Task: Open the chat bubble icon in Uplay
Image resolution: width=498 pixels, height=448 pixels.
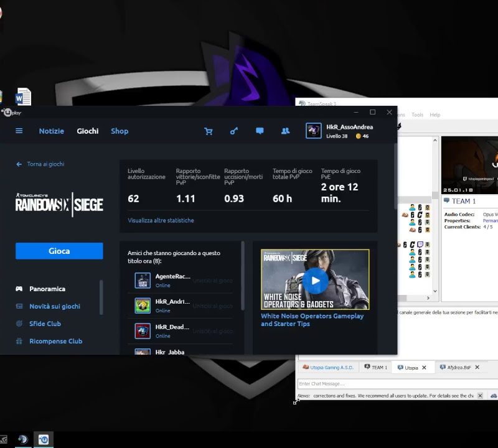Action: coord(260,131)
